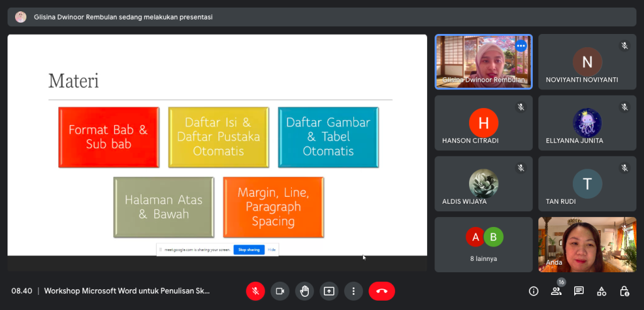Select Glisina Dwinoor Rembulan video tile
Screen dimensions: 644x310
point(484,62)
